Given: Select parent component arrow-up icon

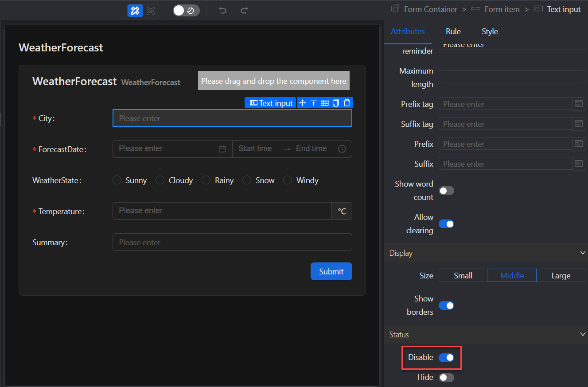Looking at the screenshot, I should point(313,103).
